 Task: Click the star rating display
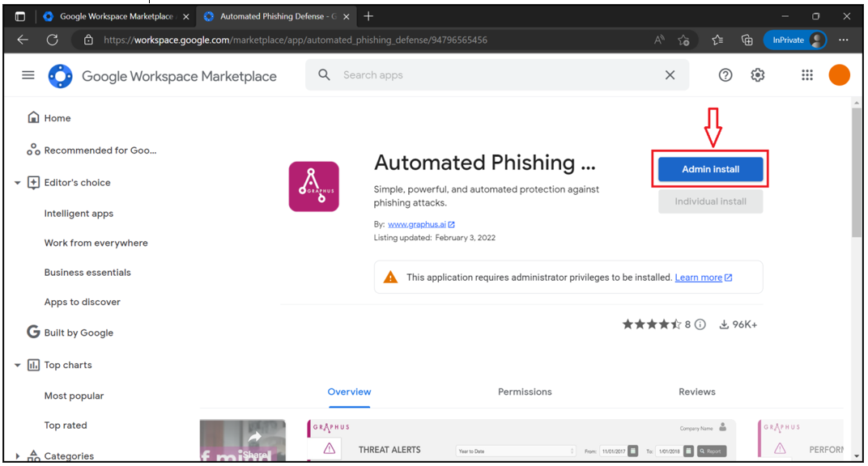click(x=652, y=324)
